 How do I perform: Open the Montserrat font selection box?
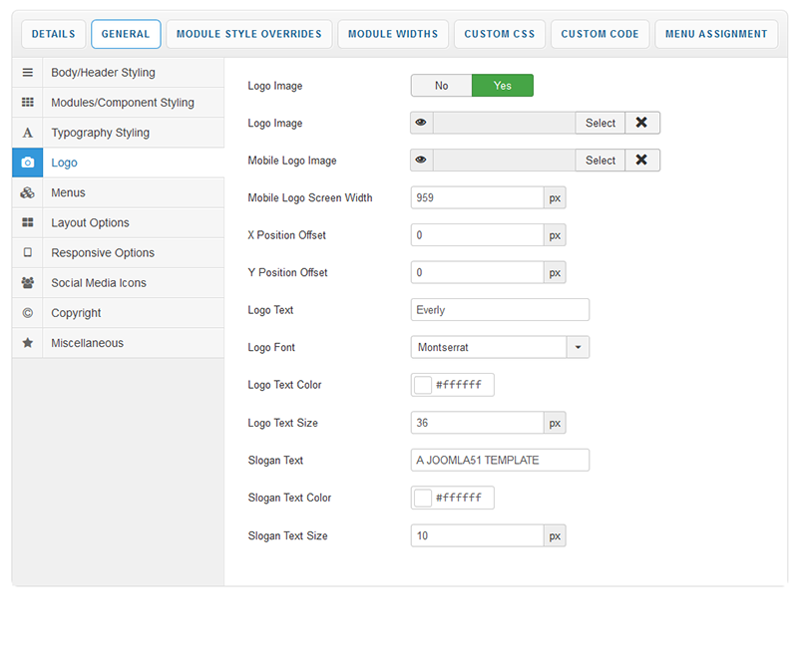click(488, 348)
